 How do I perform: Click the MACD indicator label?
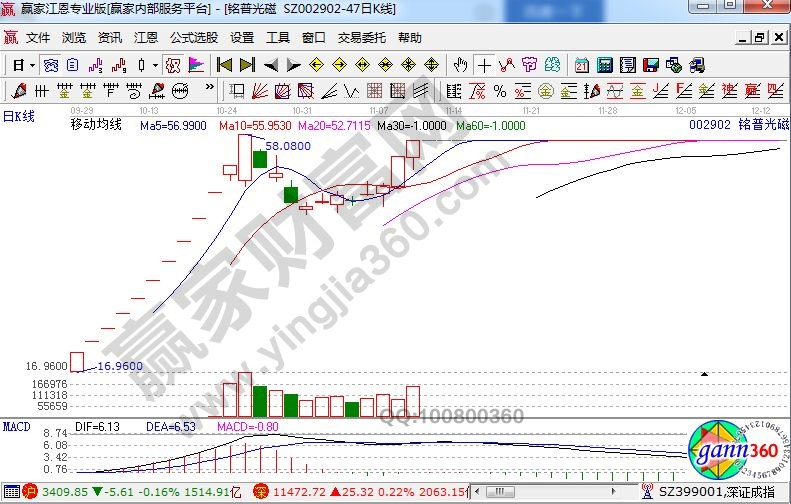click(x=15, y=427)
